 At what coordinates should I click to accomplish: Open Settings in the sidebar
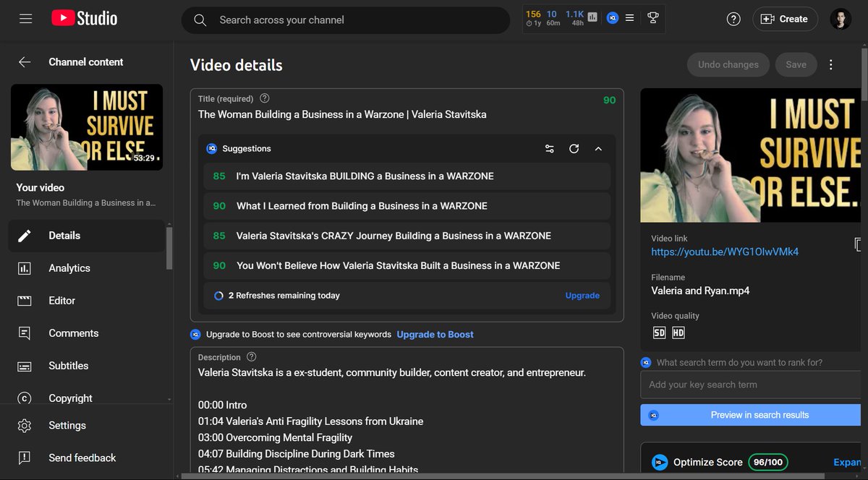86,425
